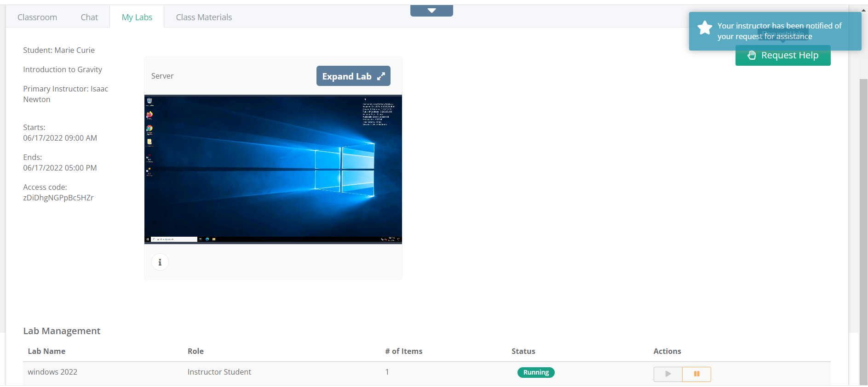Viewport: 868px width, 387px height.
Task: Click the Actions column header
Action: [667, 351]
